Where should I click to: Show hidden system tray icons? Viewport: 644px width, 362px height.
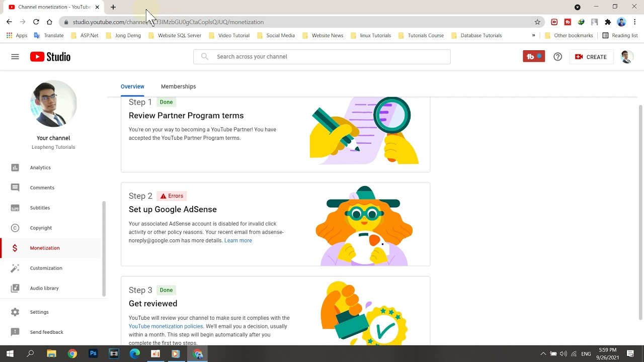pos(543,354)
